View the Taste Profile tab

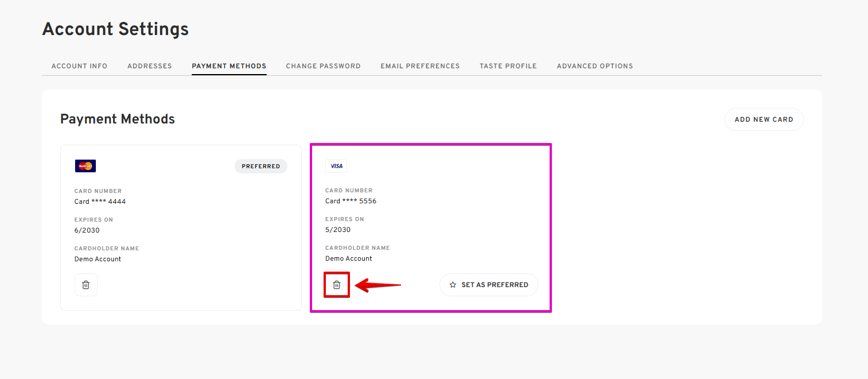coord(508,66)
